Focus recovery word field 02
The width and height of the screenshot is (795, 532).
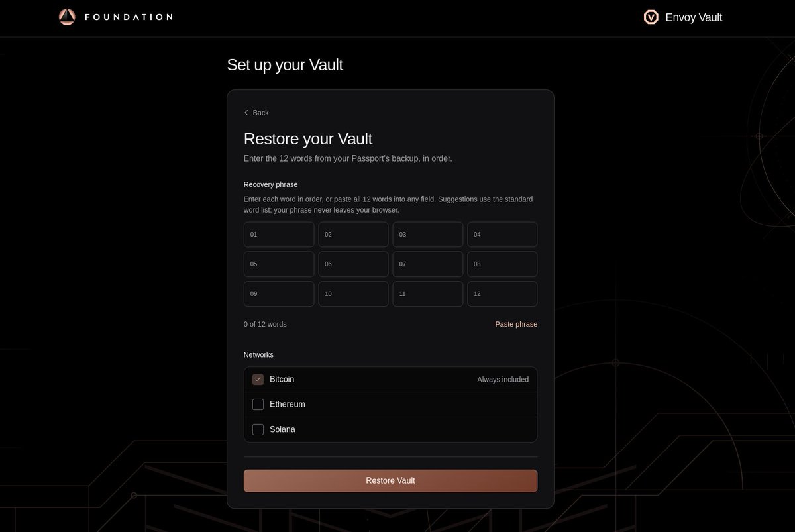click(353, 235)
